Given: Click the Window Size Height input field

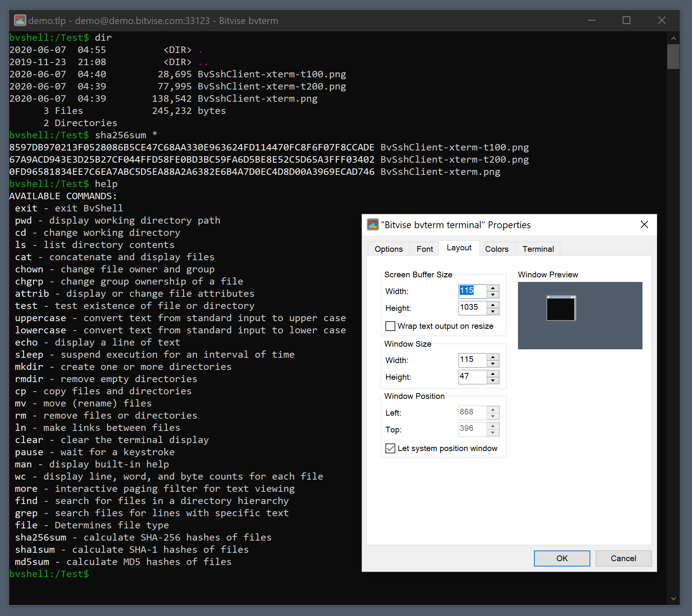Looking at the screenshot, I should point(472,377).
